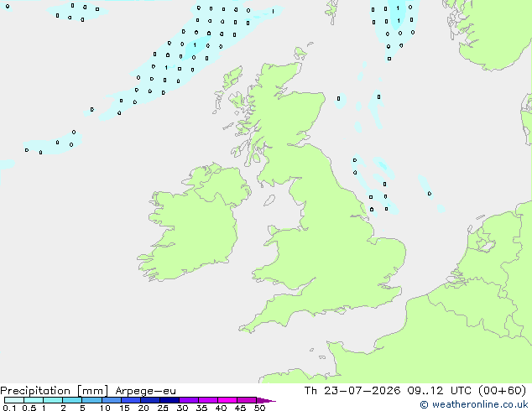Select the 0.5–1 mm legend swatch
Viewport: 532px width, 411px height.
click(x=34, y=400)
